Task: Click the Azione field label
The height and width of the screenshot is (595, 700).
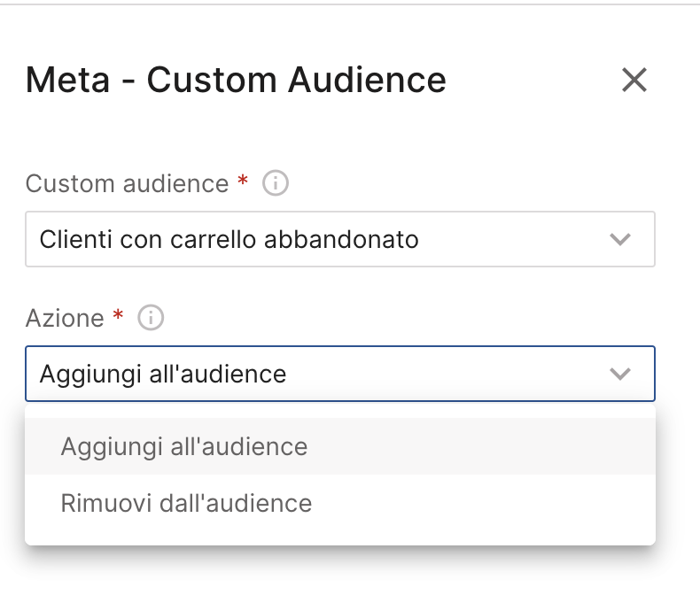Action: click(x=65, y=319)
